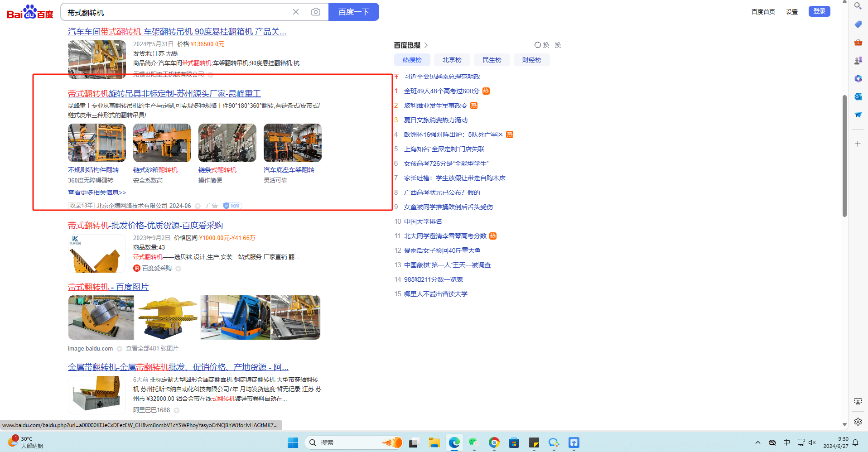868x452 pixels.
Task: Open dropdown arrow next to 百度爱采购 source
Action: coord(178,269)
